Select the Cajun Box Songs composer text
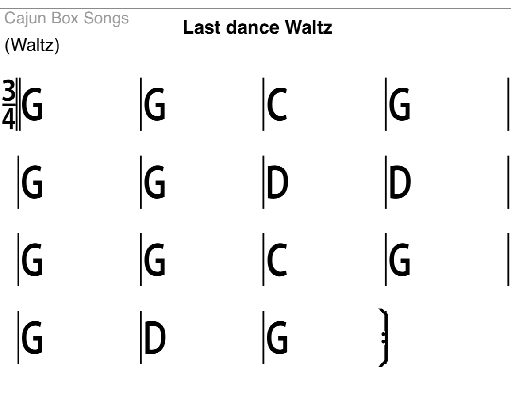 pos(67,19)
